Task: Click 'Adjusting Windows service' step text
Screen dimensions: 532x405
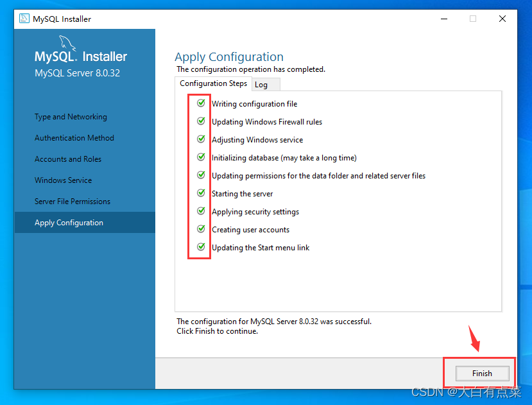Action: coord(257,140)
